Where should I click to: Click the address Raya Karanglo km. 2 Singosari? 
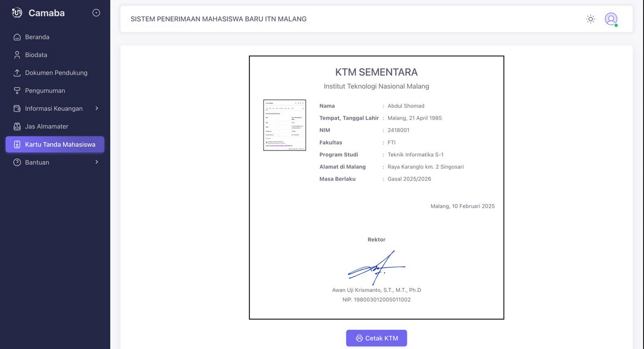click(425, 167)
